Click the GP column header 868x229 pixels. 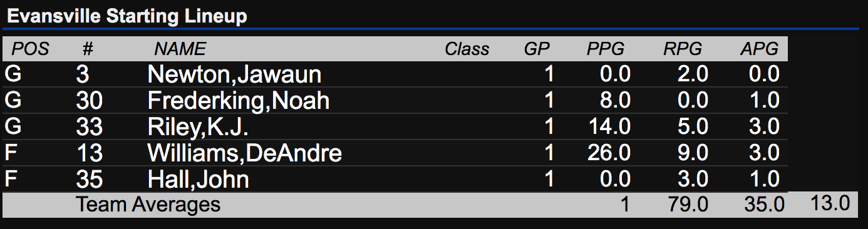click(x=536, y=49)
